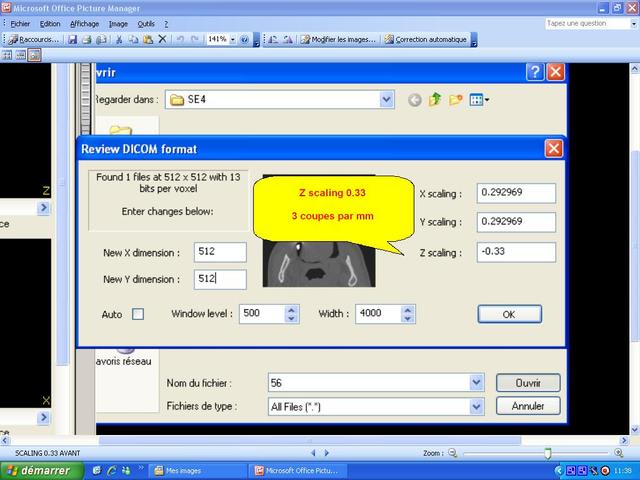
Task: Click Correction automatique button
Action: tap(426, 40)
